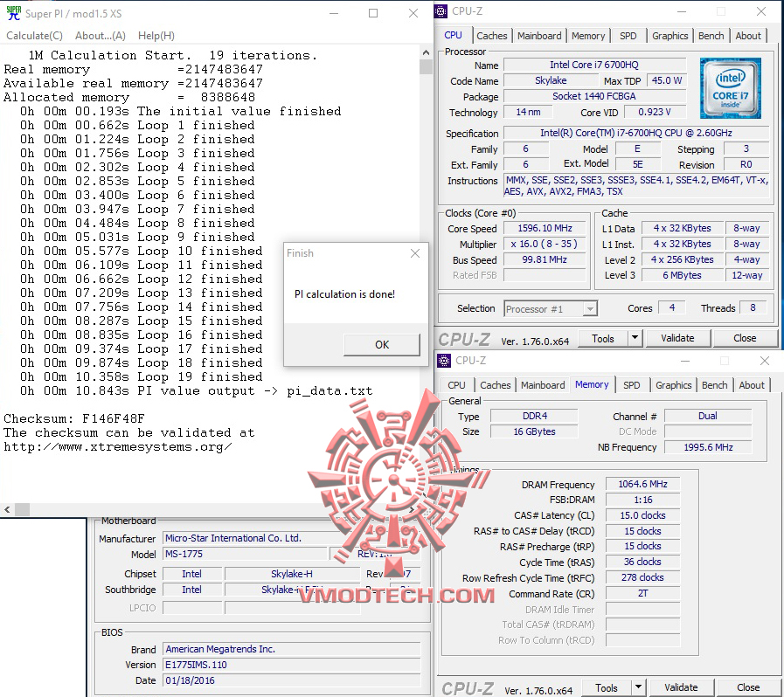Viewport: 784px width, 697px height.
Task: Switch to Caches tab in upper CPU-Z
Action: pyautogui.click(x=491, y=36)
